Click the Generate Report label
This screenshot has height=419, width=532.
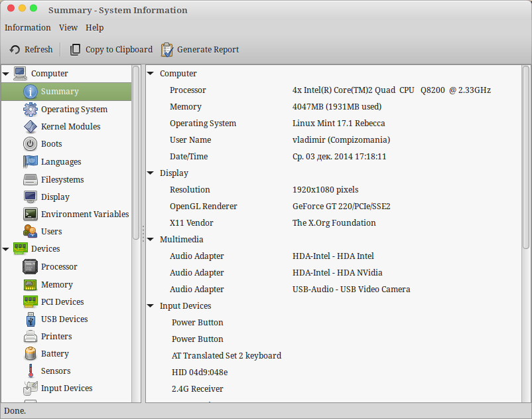point(208,50)
